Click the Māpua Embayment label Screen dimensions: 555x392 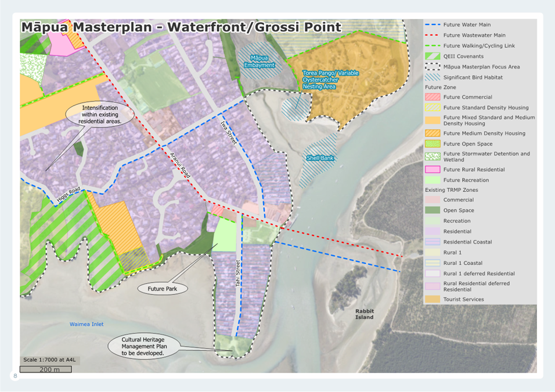[x=259, y=61]
